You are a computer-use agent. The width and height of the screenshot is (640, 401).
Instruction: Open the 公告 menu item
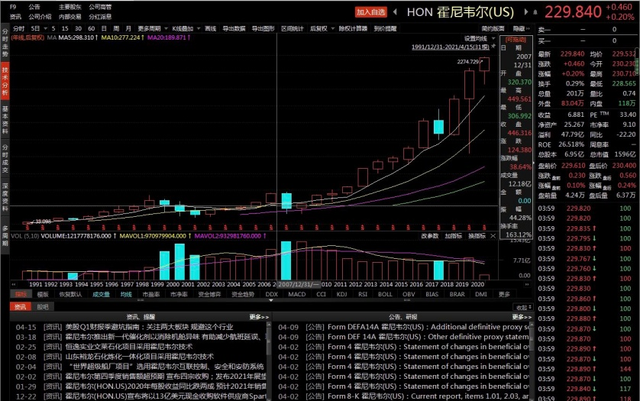point(34,7)
